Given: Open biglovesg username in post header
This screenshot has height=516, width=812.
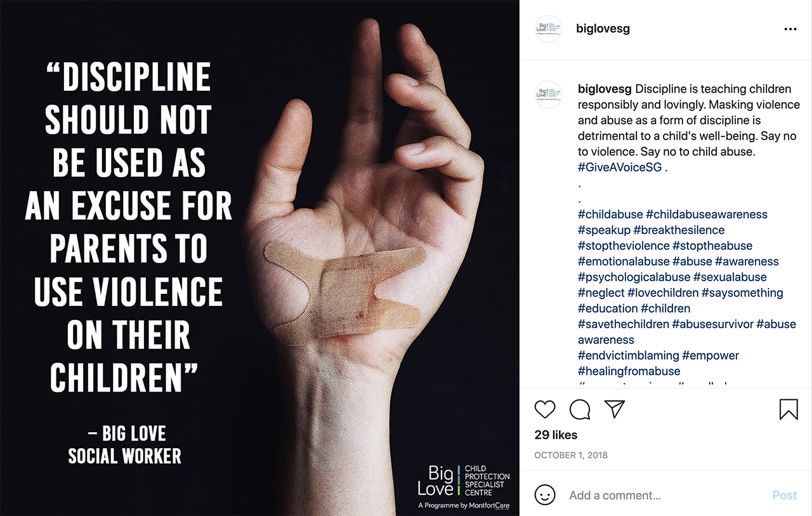Looking at the screenshot, I should click(x=603, y=29).
